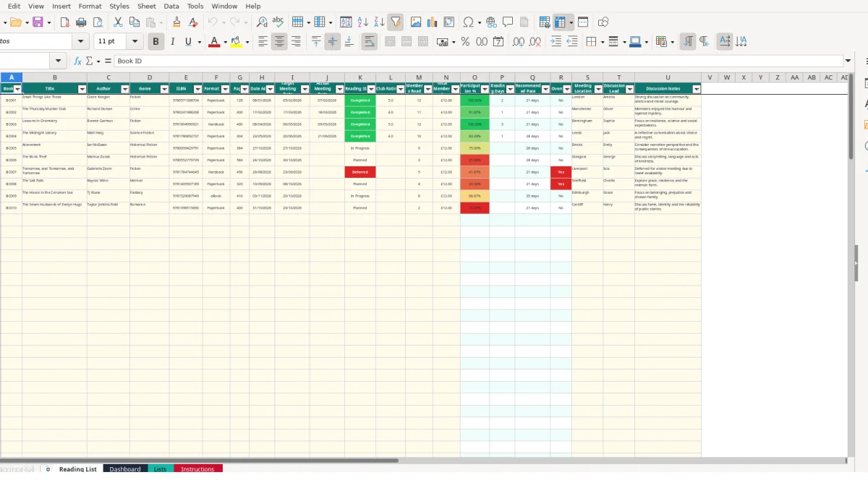This screenshot has height=488, width=868.
Task: Apply the red font color
Action: click(213, 42)
